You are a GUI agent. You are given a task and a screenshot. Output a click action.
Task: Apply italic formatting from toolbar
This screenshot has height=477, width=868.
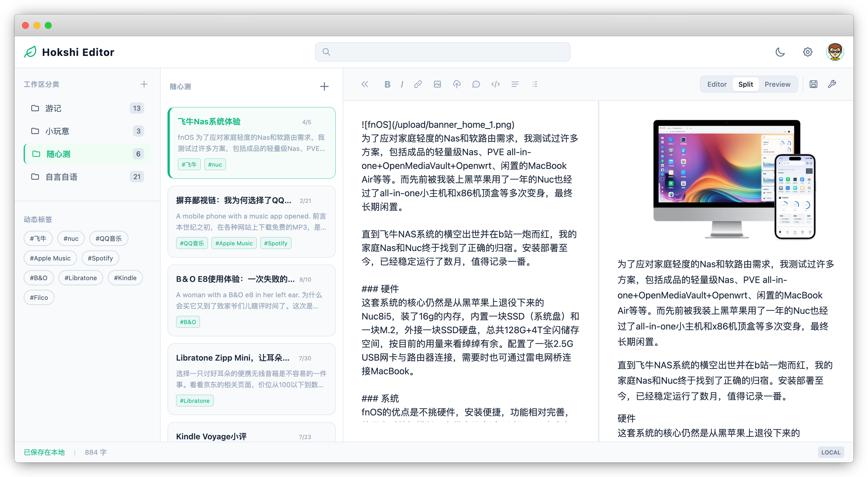pos(402,84)
